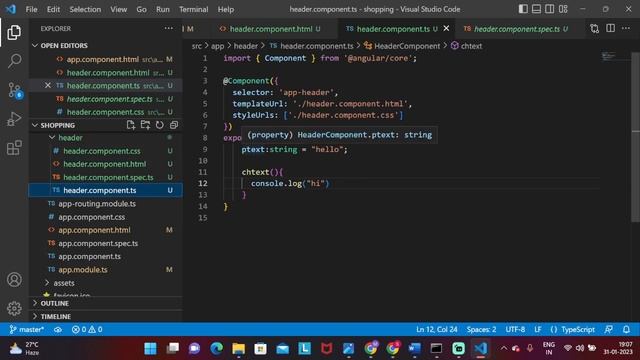The height and width of the screenshot is (360, 640).
Task: Click Ln 12, Col 24 cursor position
Action: point(436,329)
